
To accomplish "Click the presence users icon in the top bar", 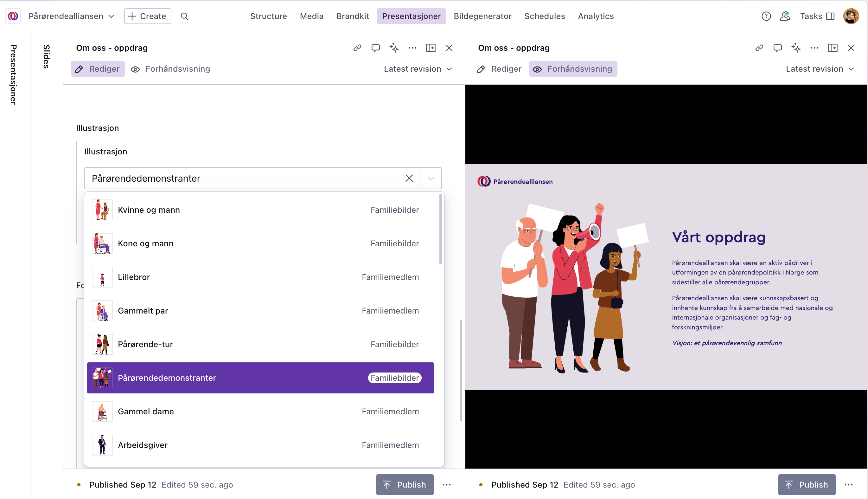I will pyautogui.click(x=785, y=16).
